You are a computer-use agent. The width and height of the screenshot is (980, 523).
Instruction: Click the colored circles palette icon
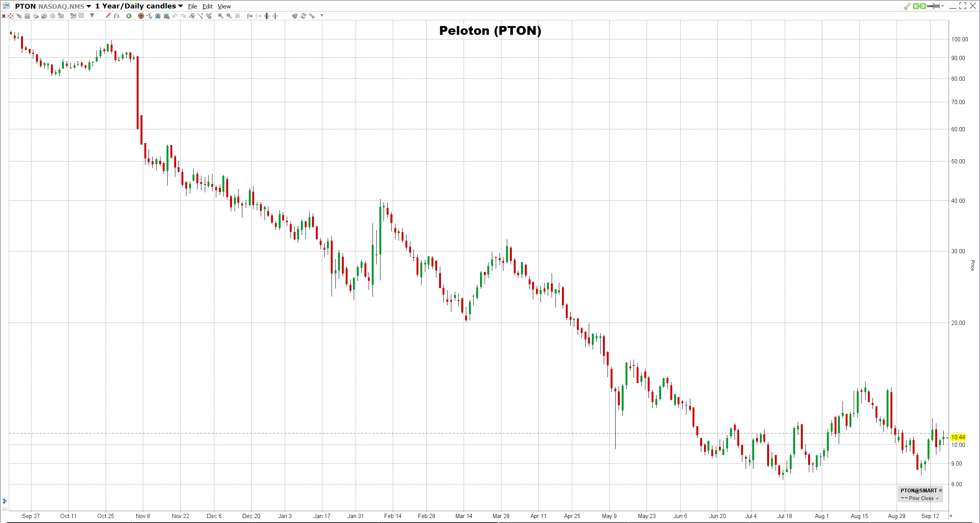295,16
